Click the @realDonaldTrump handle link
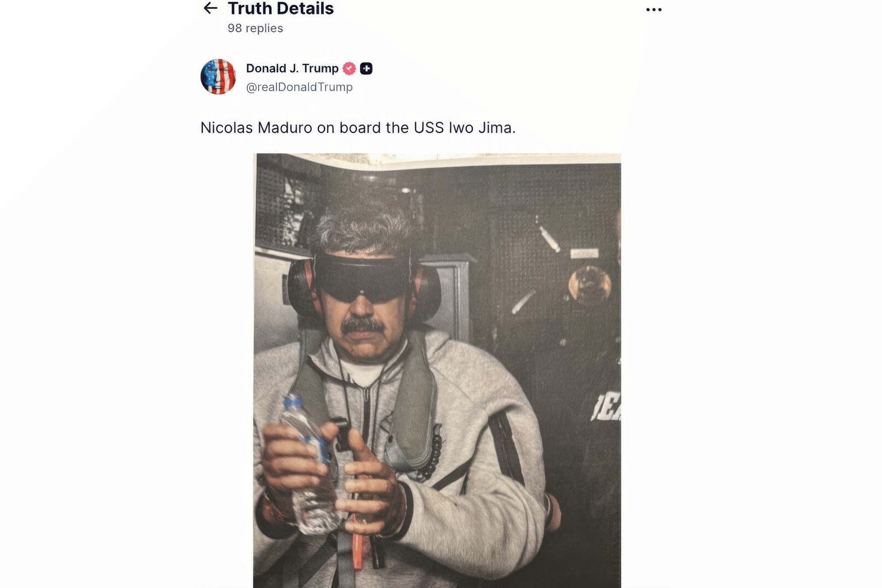 click(x=299, y=87)
